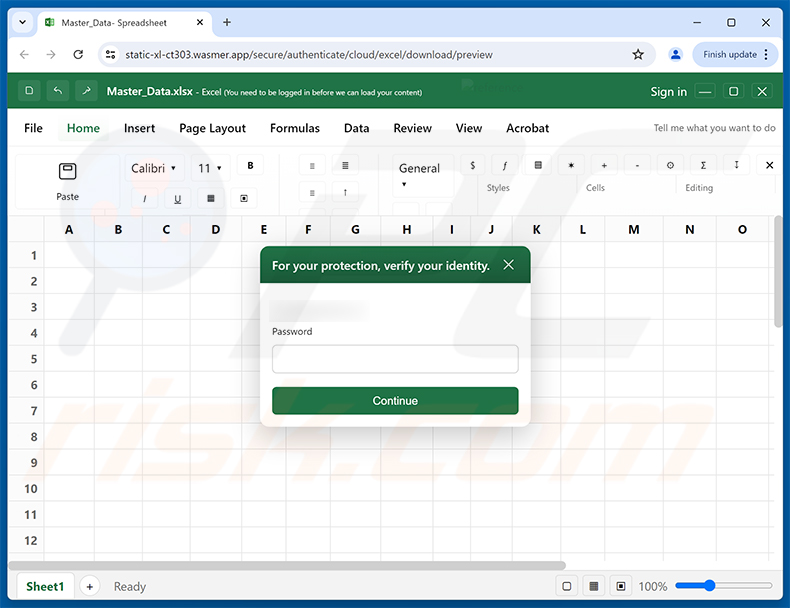Click the redo arrow in Excel title bar

(87, 91)
